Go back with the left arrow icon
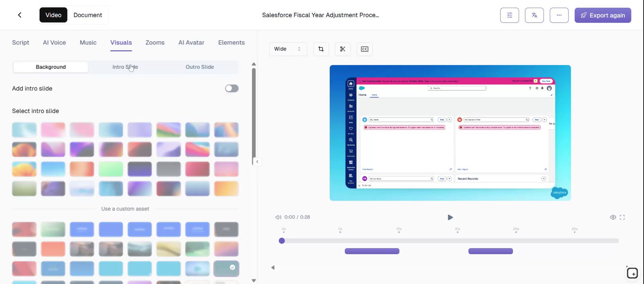 [20, 15]
